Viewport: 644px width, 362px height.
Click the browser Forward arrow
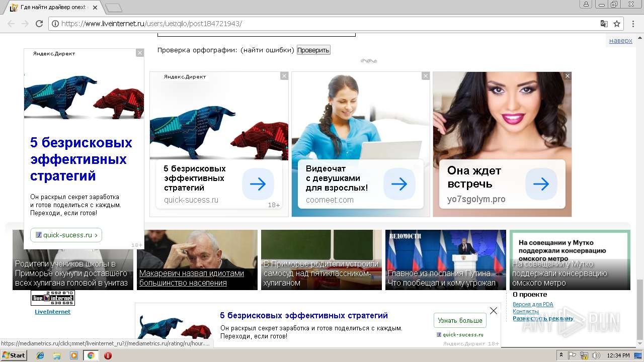click(25, 24)
